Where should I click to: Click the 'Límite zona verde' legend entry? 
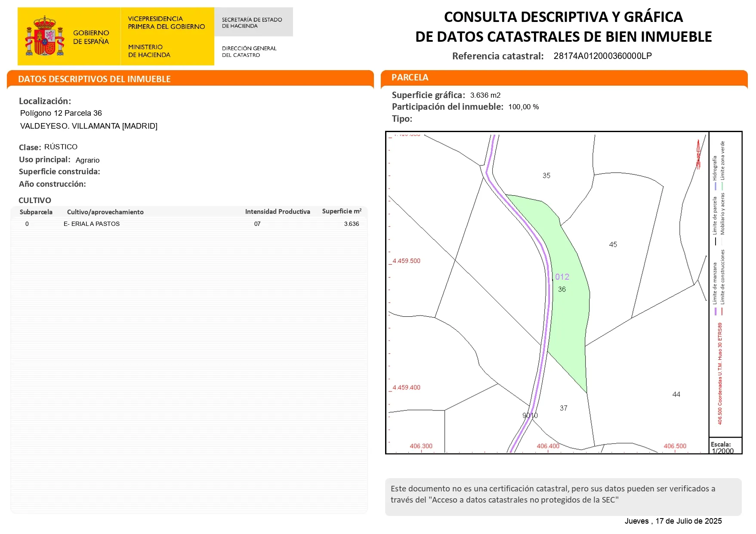722,165
